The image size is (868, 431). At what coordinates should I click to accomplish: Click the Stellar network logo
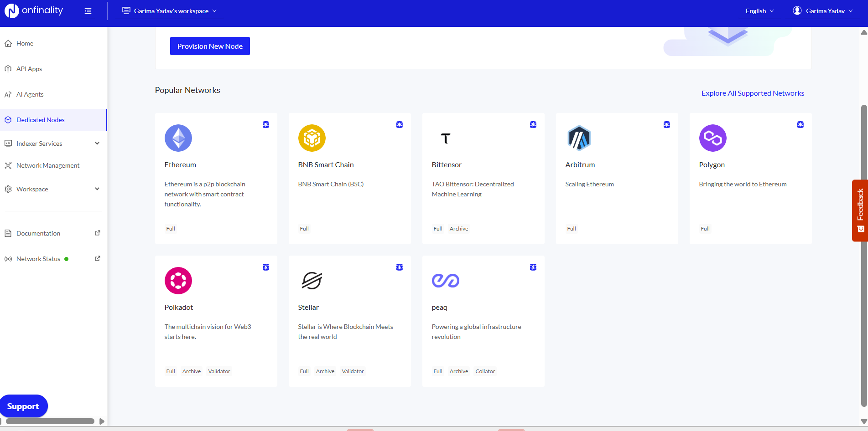pos(312,281)
